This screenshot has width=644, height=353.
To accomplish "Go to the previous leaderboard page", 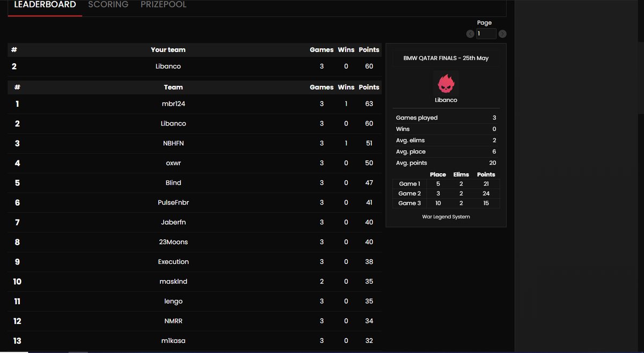I will click(470, 34).
